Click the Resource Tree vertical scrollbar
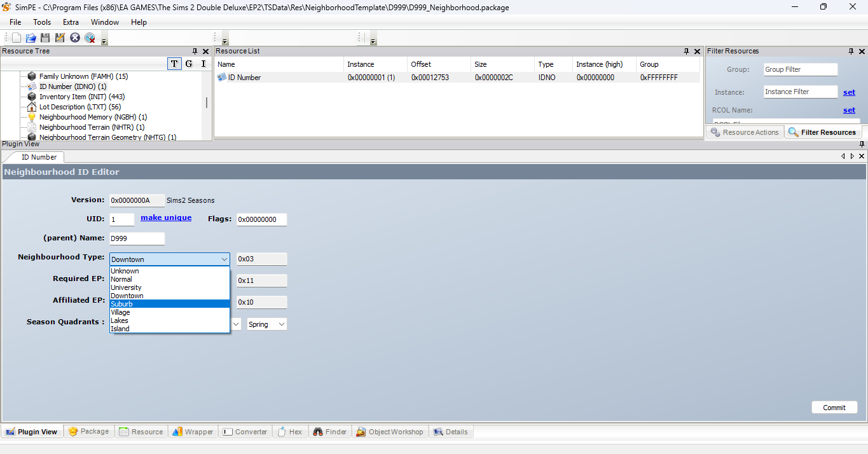This screenshot has height=454, width=868. (x=207, y=103)
